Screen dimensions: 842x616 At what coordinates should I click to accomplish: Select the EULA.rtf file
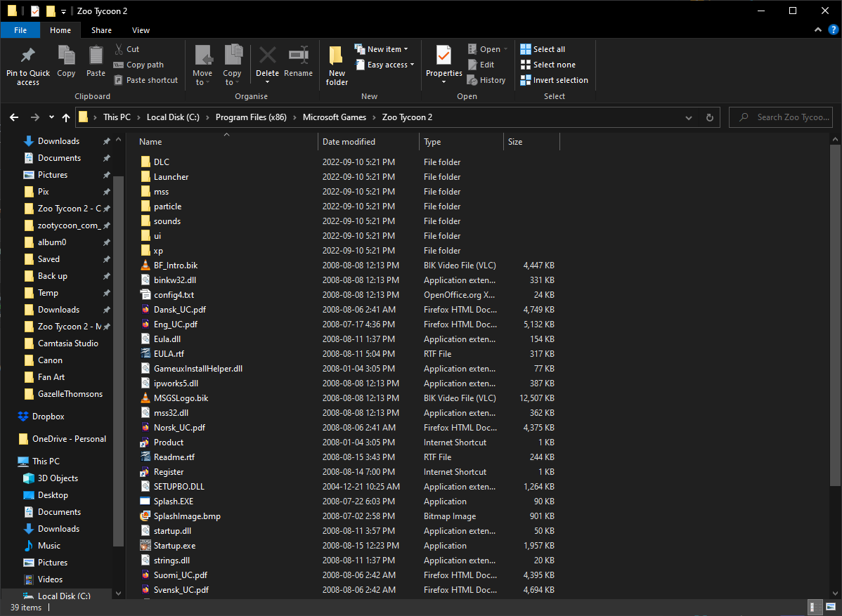point(169,353)
